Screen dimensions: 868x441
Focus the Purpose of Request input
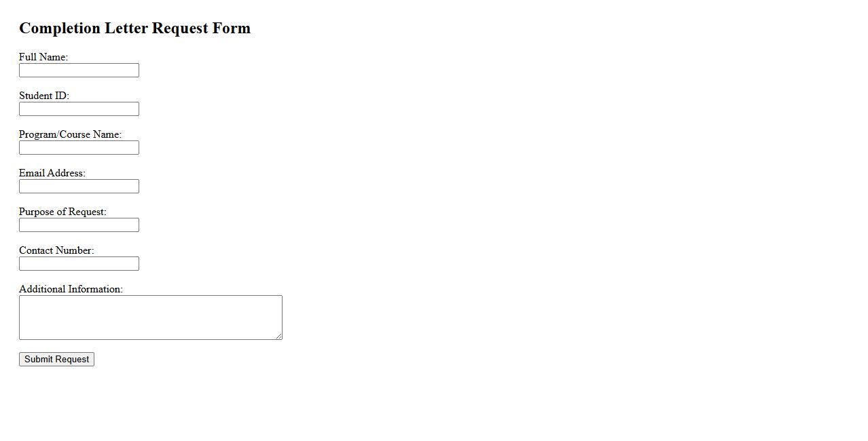click(x=79, y=225)
